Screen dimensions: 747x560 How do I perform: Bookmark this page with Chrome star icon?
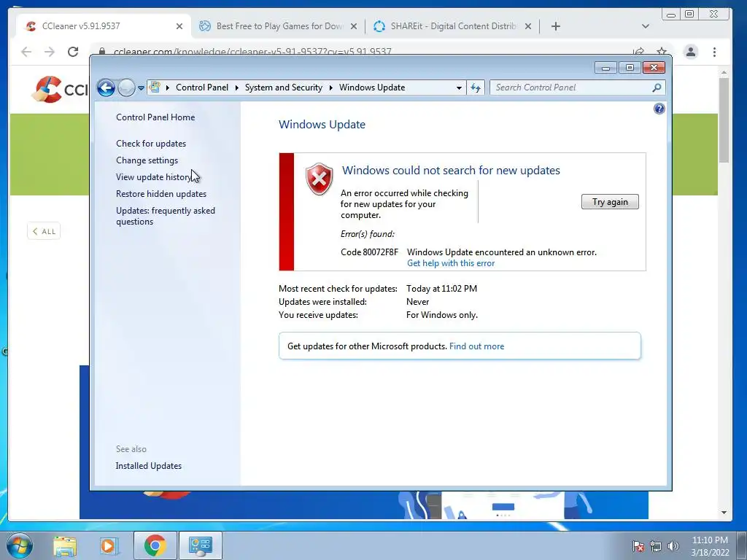pos(662,52)
